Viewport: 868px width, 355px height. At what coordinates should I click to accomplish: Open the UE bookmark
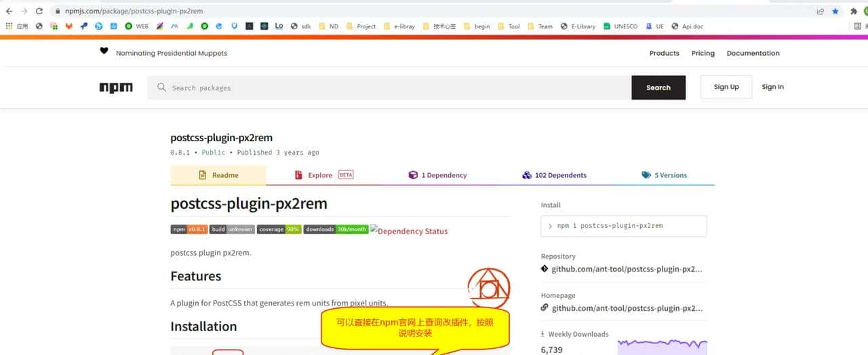coord(654,26)
